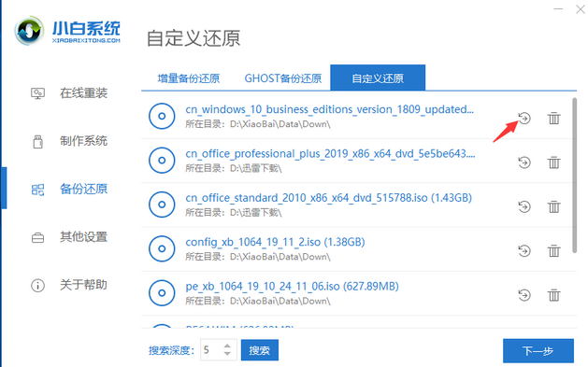Click the 下一步 button

point(538,351)
